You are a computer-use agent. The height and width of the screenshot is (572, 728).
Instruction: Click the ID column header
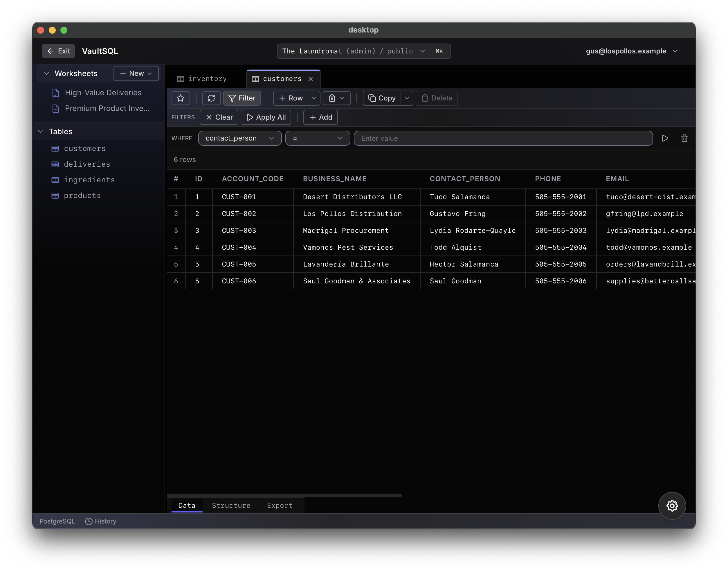(199, 179)
